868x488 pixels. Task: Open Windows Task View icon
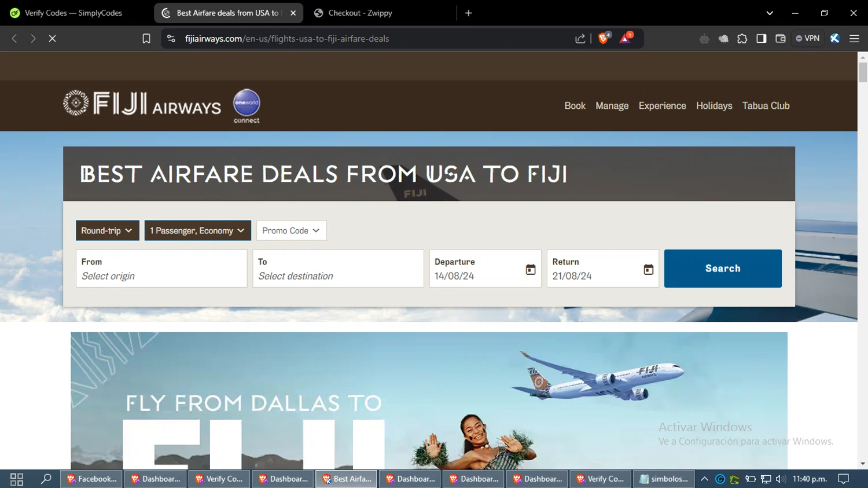[x=17, y=479]
